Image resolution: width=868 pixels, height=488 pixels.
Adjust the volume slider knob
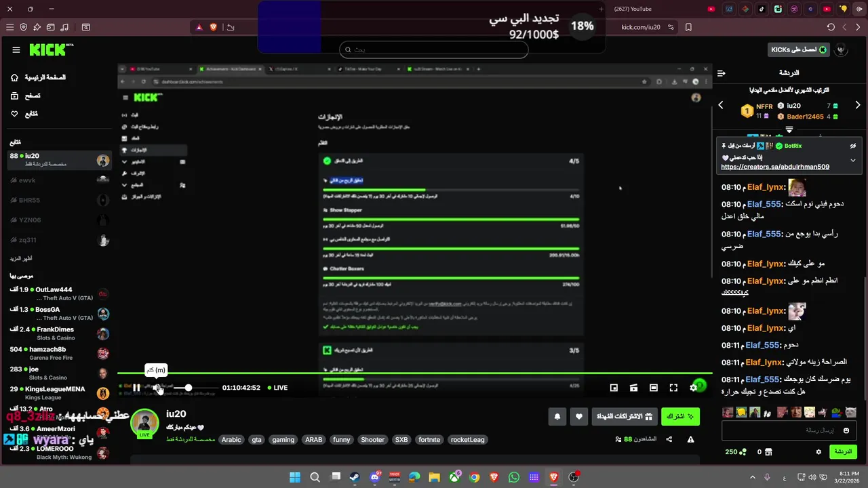[x=189, y=388]
